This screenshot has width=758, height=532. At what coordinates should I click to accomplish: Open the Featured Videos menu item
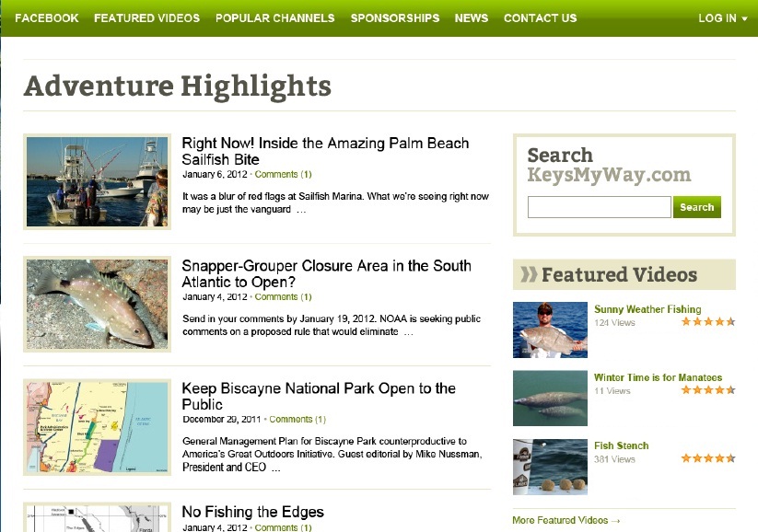click(x=147, y=18)
